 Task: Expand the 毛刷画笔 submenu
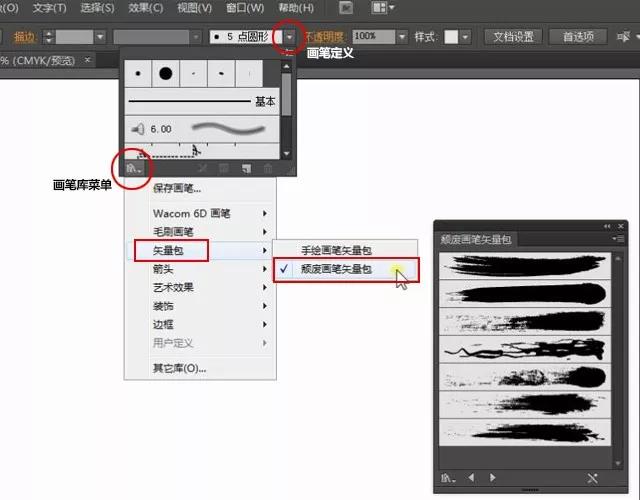click(x=265, y=232)
